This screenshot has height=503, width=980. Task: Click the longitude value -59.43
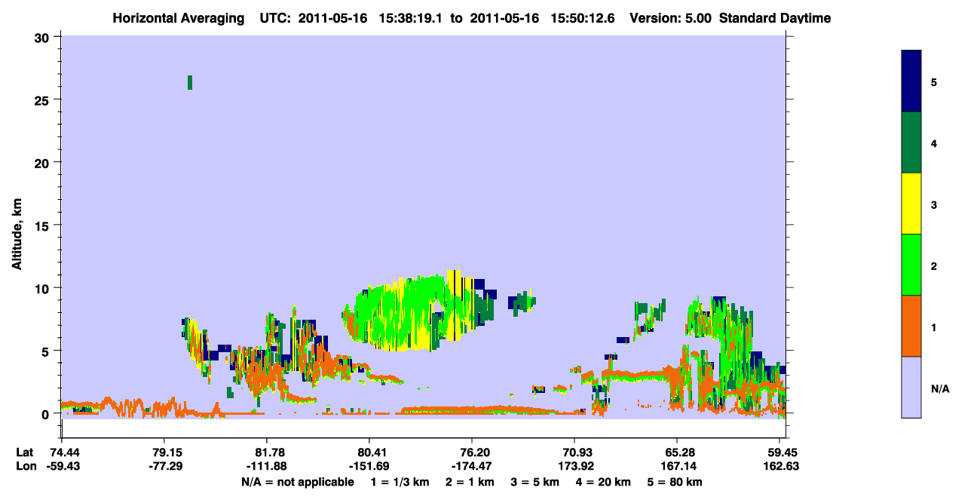point(62,466)
